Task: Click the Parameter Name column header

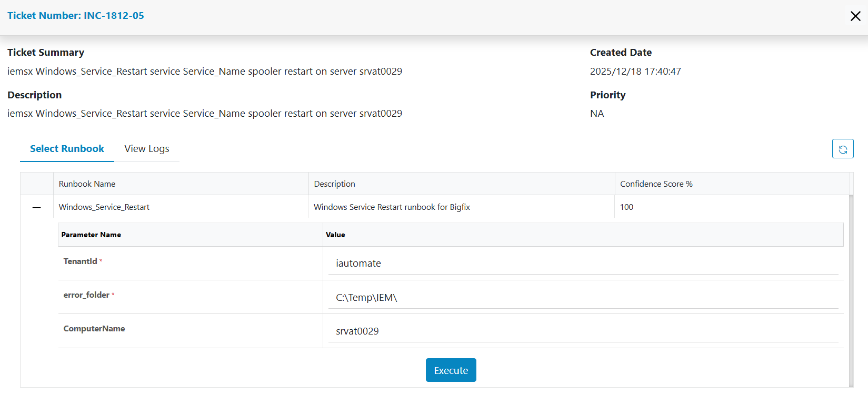Action: [91, 235]
